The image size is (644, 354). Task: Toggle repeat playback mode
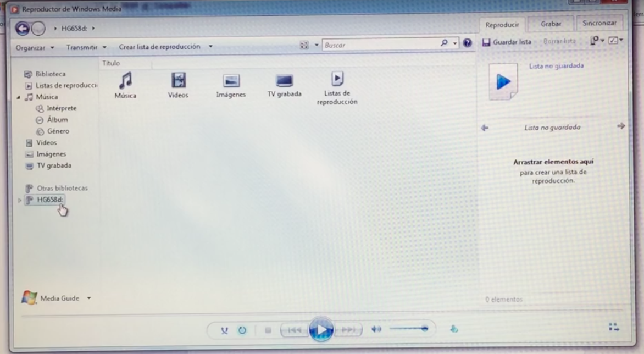242,330
